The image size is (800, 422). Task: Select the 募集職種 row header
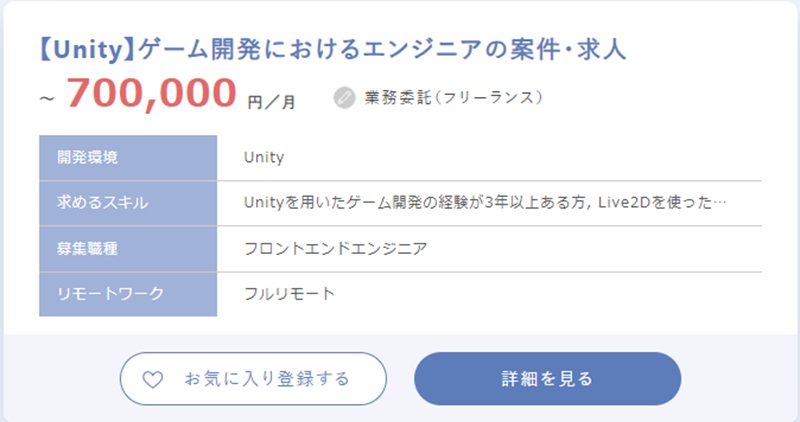point(86,248)
